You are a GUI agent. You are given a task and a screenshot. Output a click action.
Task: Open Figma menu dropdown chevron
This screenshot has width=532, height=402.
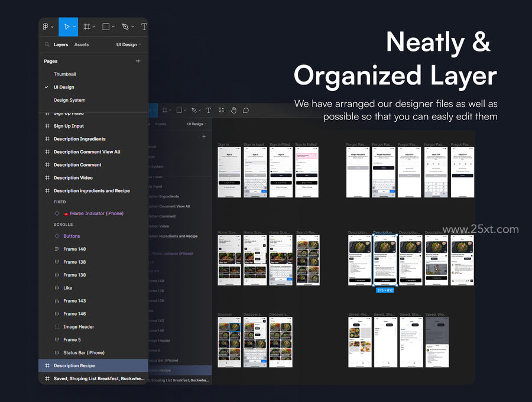(x=52, y=27)
